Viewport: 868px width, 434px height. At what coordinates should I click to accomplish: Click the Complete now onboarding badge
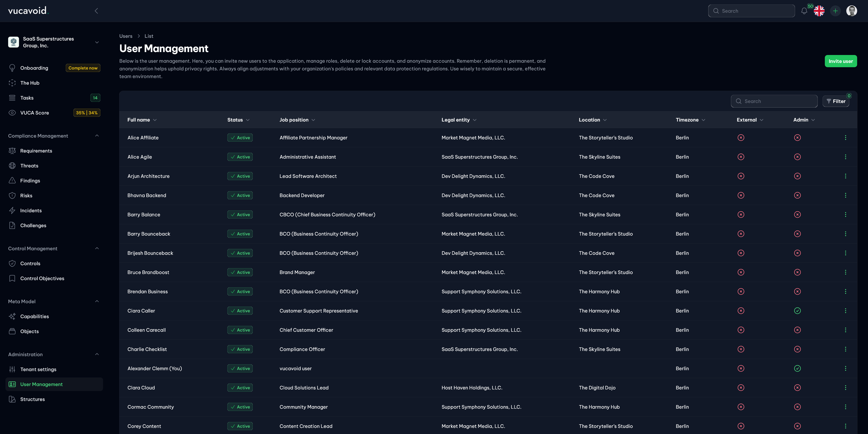pos(83,68)
